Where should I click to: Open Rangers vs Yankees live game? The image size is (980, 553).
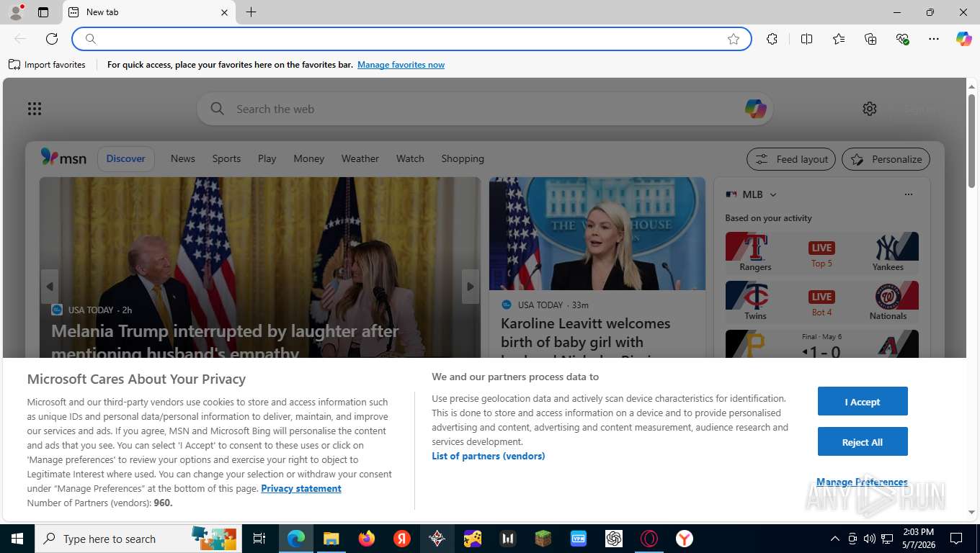821,252
